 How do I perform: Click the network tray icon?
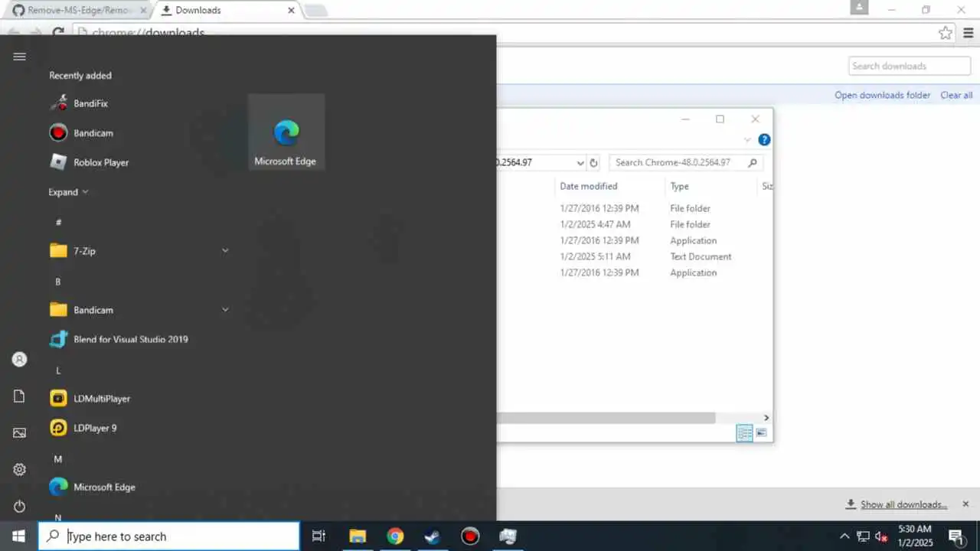tap(863, 536)
